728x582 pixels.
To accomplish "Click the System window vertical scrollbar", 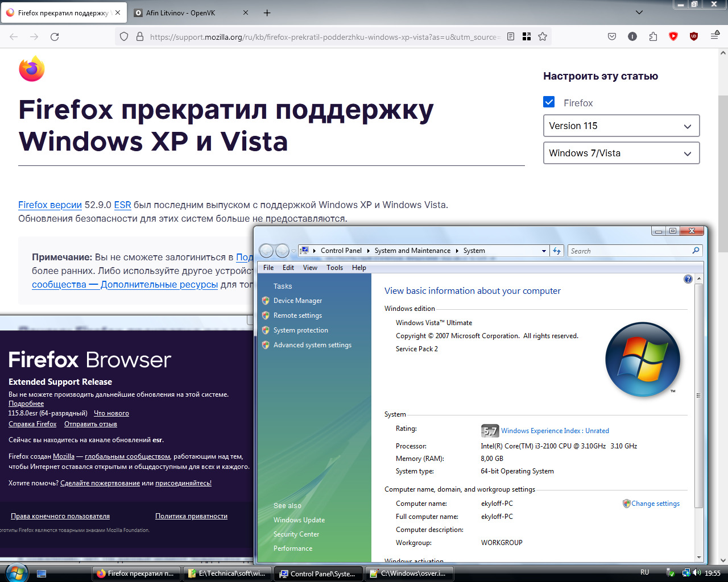I will tap(699, 418).
